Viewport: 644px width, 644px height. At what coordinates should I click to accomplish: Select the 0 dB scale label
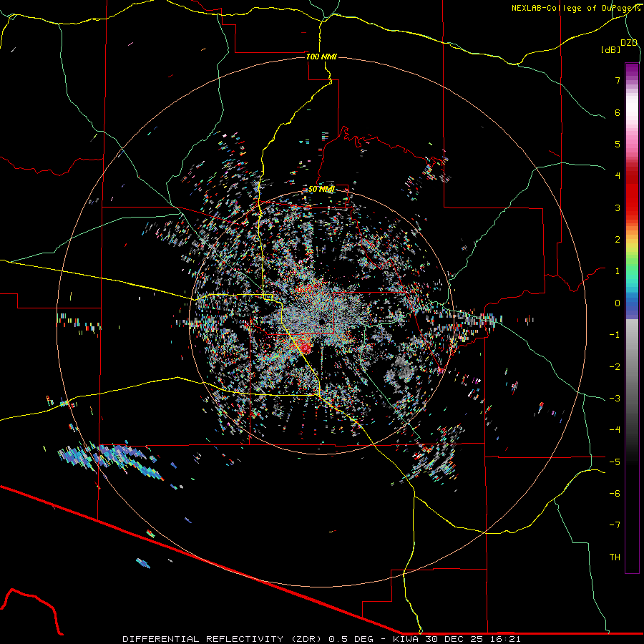click(x=618, y=303)
